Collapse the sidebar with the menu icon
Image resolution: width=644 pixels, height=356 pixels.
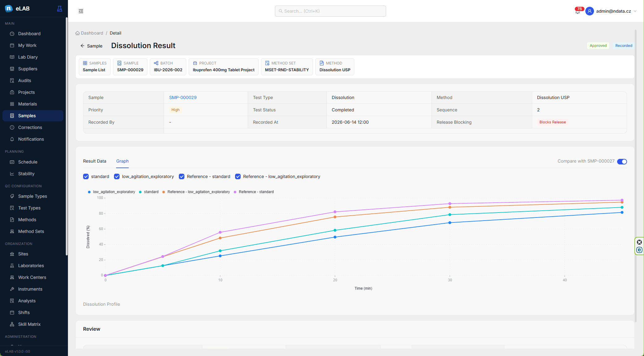click(81, 11)
